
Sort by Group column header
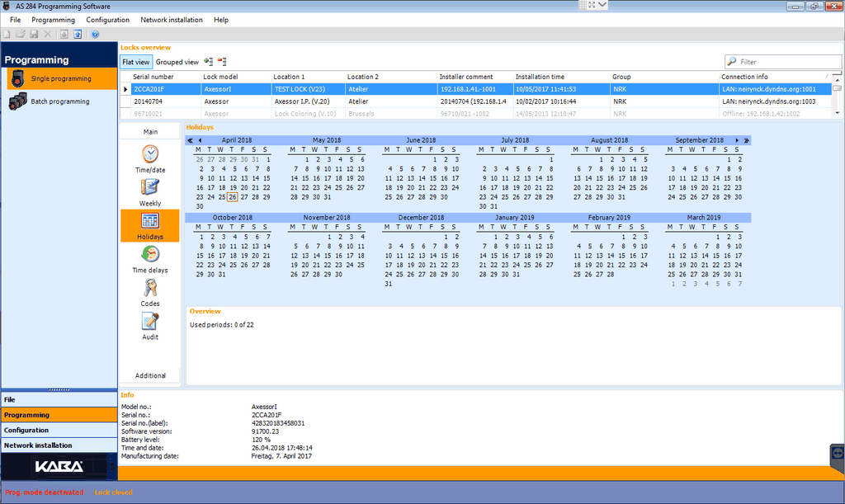[664, 77]
